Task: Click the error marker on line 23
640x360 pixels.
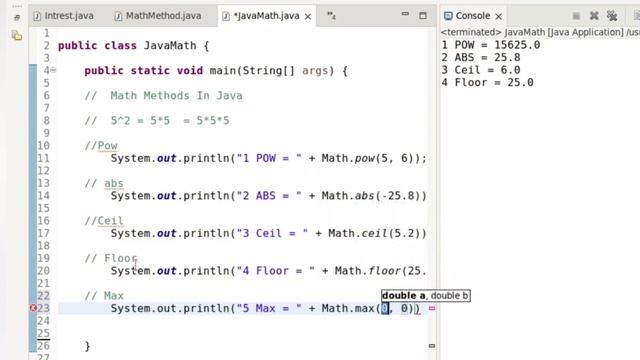Action: [33, 308]
